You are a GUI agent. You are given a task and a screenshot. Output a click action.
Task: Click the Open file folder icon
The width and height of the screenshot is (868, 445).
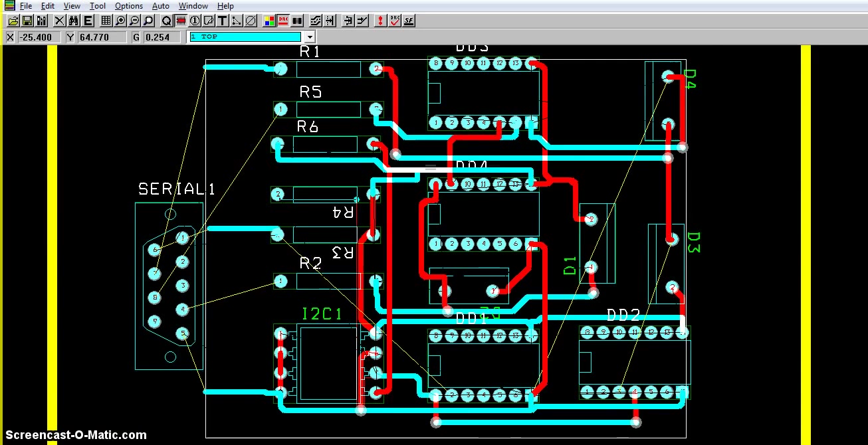[x=12, y=21]
